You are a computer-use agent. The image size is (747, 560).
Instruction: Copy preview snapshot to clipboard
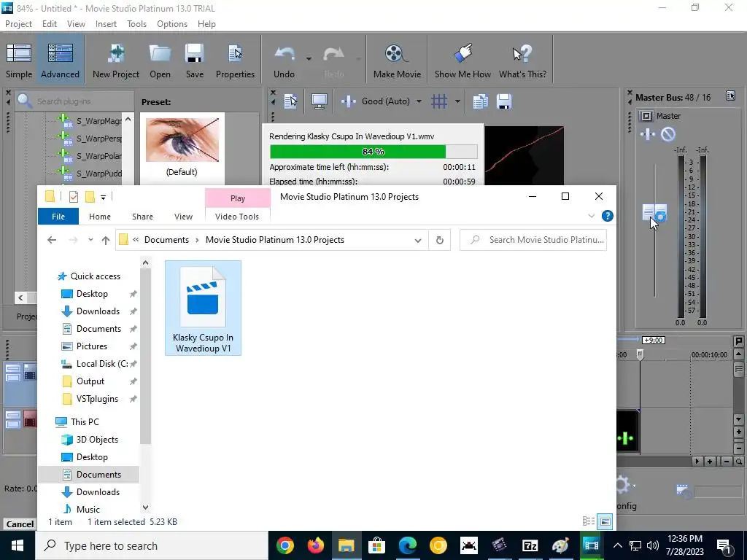480,101
